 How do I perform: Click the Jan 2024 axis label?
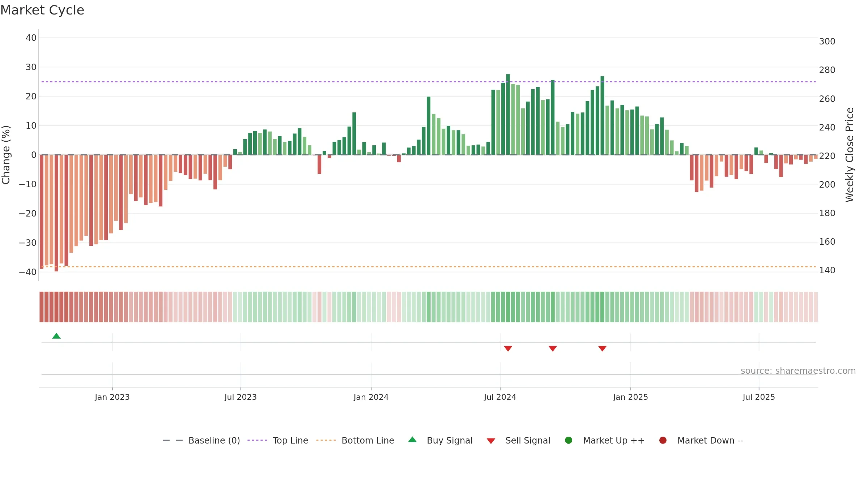(x=371, y=397)
